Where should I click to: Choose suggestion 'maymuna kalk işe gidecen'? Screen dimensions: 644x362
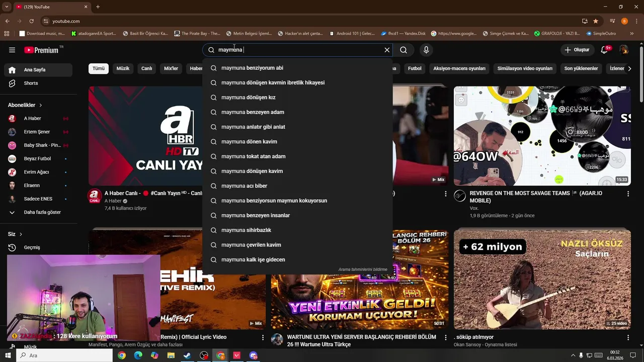(x=297, y=259)
